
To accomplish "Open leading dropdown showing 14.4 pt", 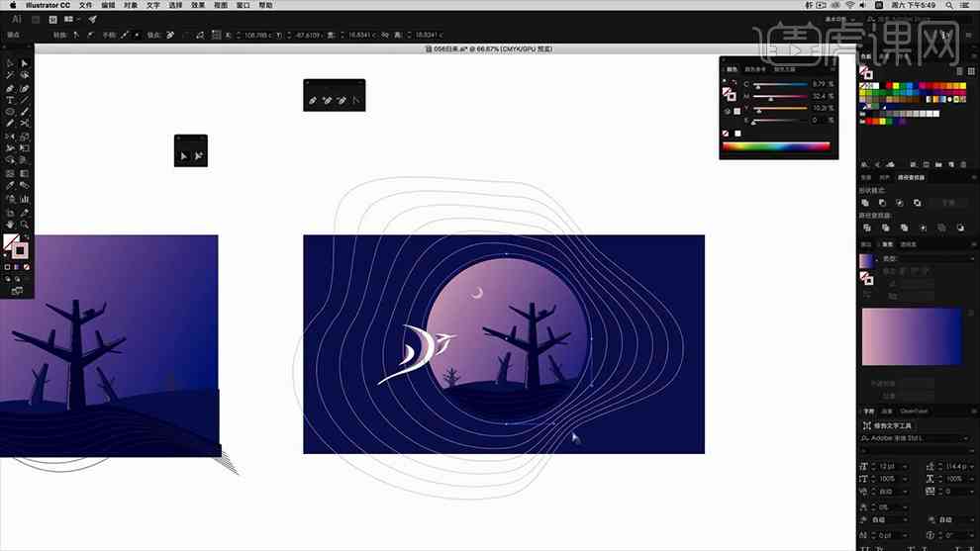I will point(972,467).
